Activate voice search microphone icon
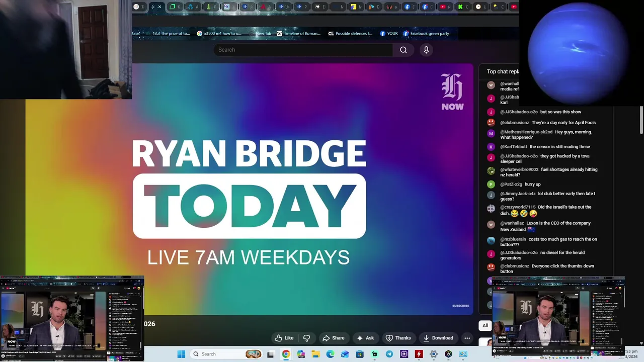Screen dimensions: 644x362 (x=426, y=50)
